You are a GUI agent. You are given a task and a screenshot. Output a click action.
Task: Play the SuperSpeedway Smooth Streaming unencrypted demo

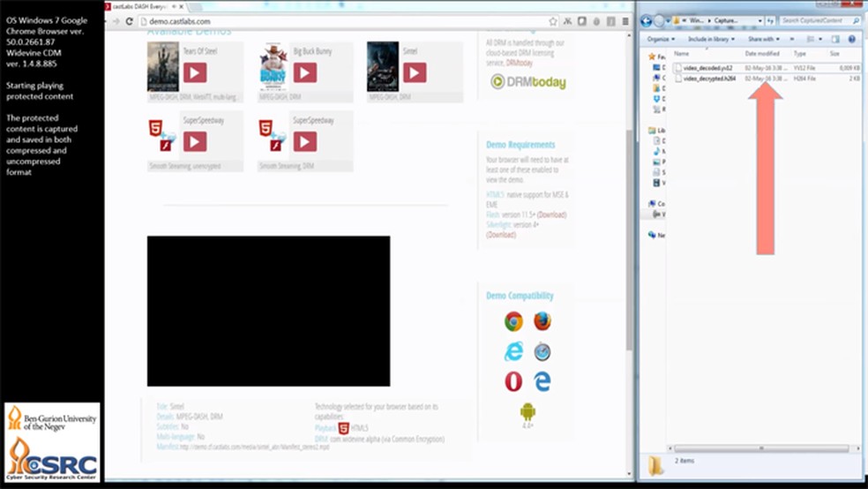(x=195, y=142)
